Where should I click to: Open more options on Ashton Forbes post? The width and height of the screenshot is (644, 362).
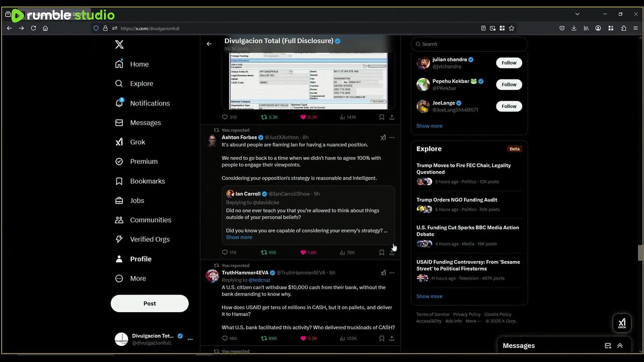pos(392,137)
